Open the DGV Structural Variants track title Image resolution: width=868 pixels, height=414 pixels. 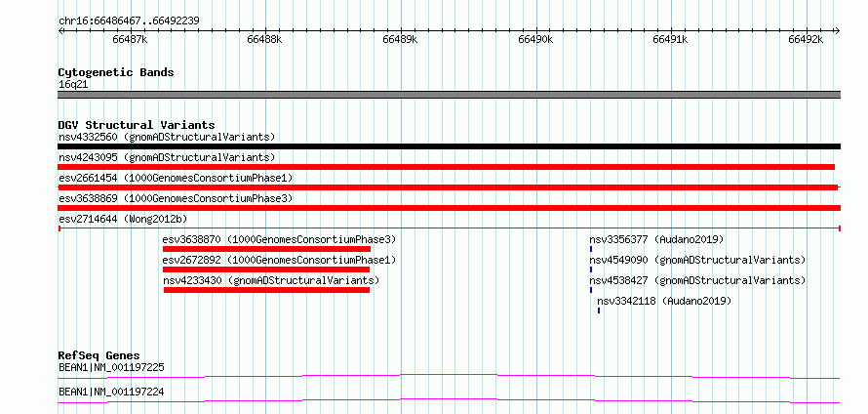[137, 125]
